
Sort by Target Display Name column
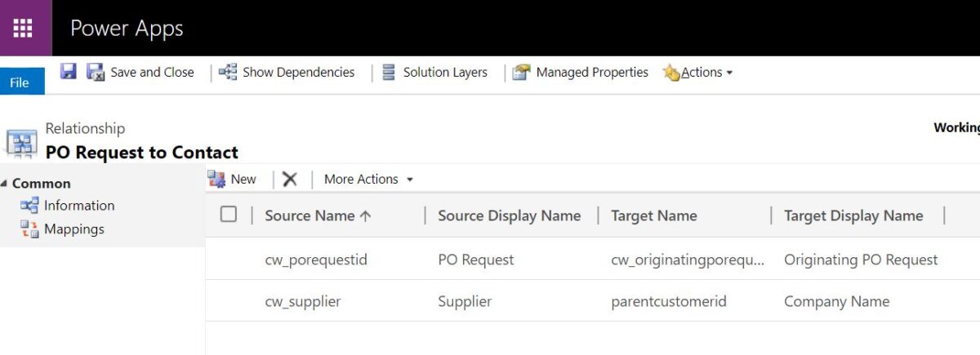click(853, 215)
